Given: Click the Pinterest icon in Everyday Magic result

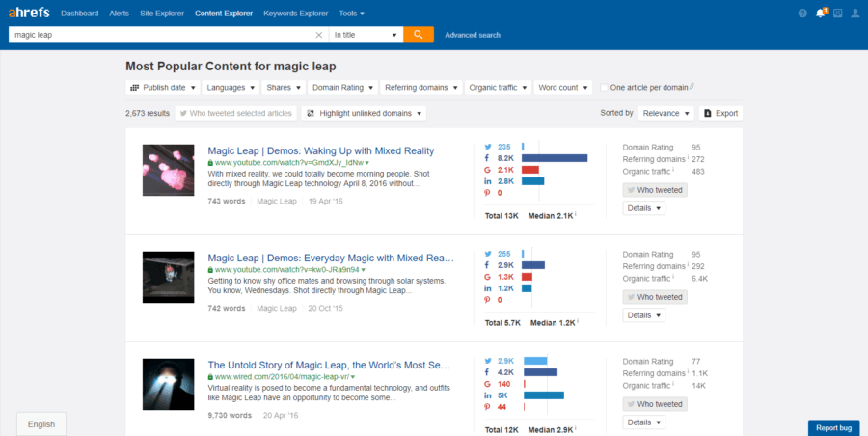Looking at the screenshot, I should pos(488,300).
